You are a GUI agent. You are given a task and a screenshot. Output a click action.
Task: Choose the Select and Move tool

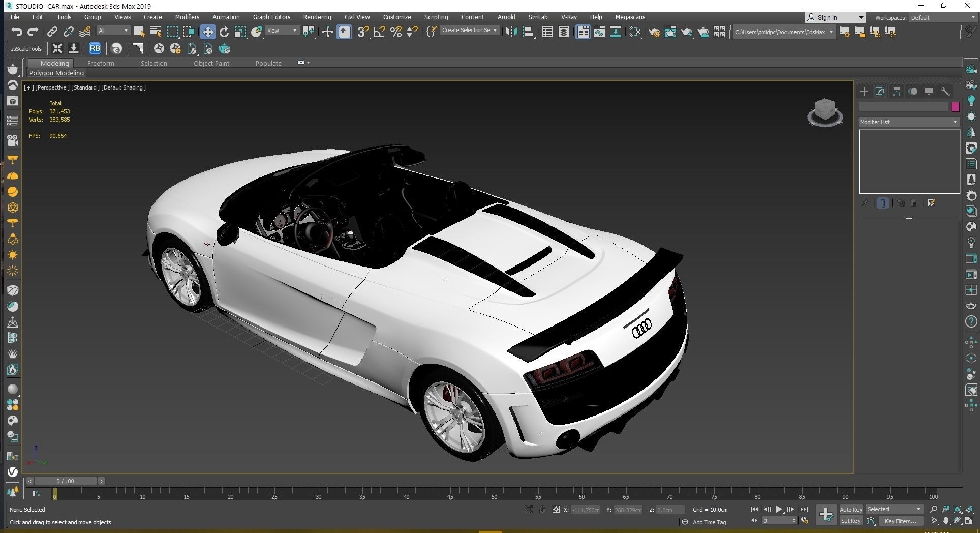207,32
